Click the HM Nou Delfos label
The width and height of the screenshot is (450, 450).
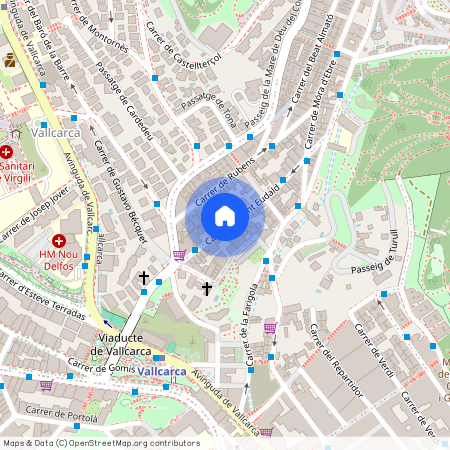click(58, 260)
